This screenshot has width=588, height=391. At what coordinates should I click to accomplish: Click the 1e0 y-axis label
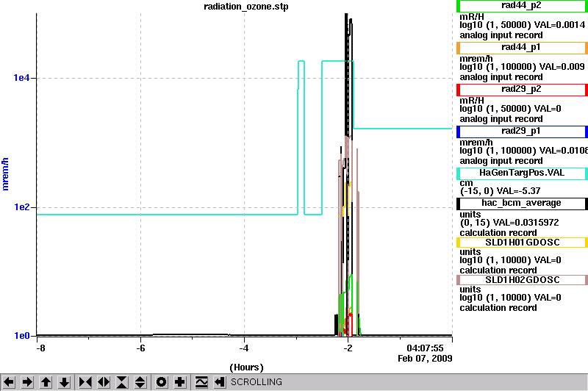[x=21, y=336]
